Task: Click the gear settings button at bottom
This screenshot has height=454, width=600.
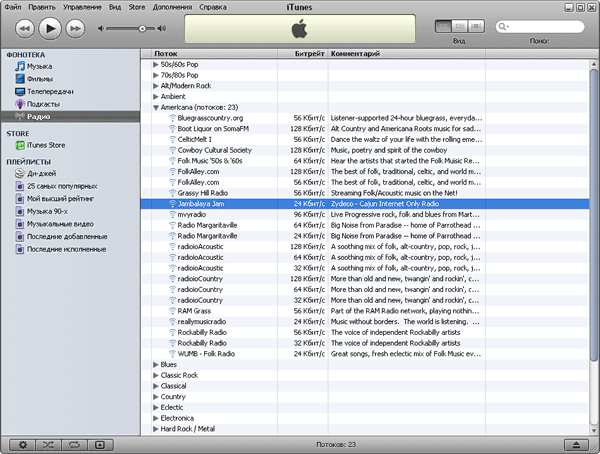Action: pyautogui.click(x=23, y=445)
